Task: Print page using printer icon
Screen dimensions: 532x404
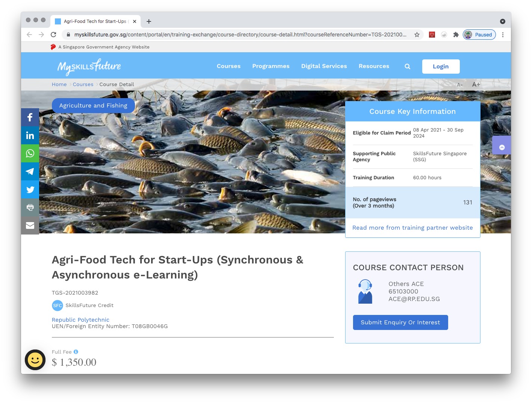Action: click(x=30, y=207)
